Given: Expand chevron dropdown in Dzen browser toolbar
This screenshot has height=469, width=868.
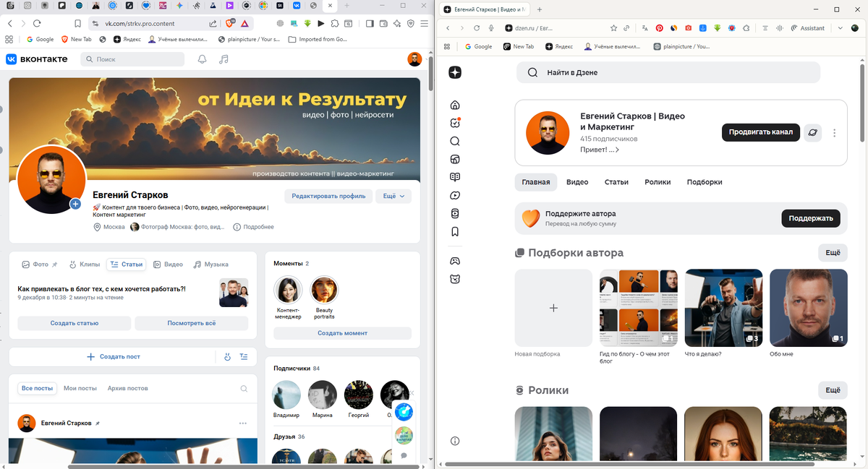Looking at the screenshot, I should [841, 28].
